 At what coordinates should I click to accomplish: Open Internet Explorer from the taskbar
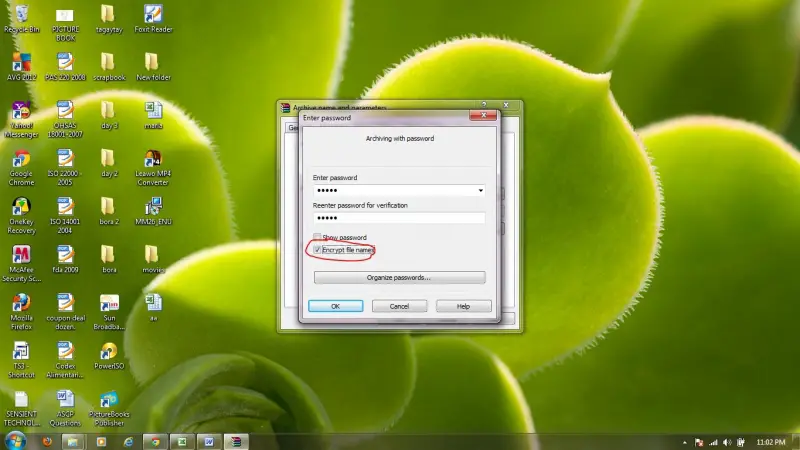tap(128, 442)
